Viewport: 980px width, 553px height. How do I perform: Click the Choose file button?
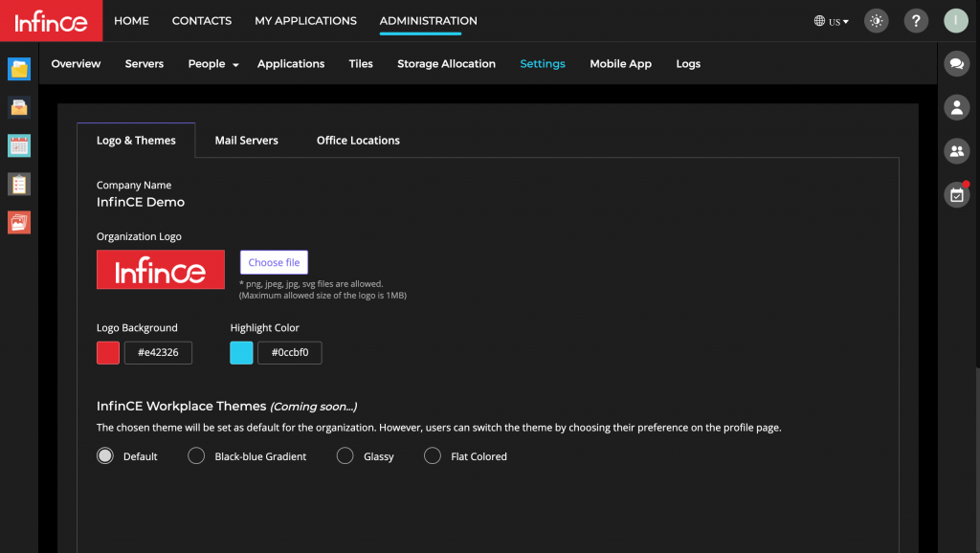pos(274,262)
